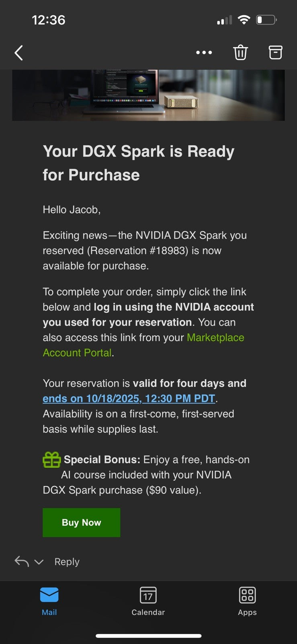
Task: Tap the Buy Now button
Action: pyautogui.click(x=81, y=522)
